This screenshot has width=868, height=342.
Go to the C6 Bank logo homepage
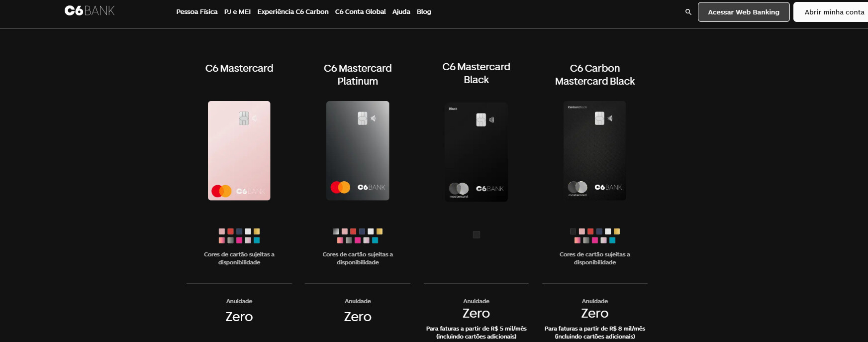pyautogui.click(x=90, y=11)
